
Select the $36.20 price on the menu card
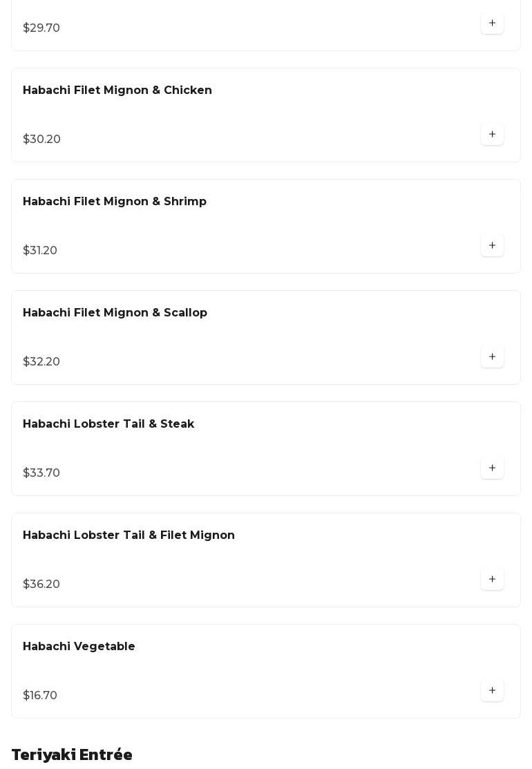pos(41,584)
